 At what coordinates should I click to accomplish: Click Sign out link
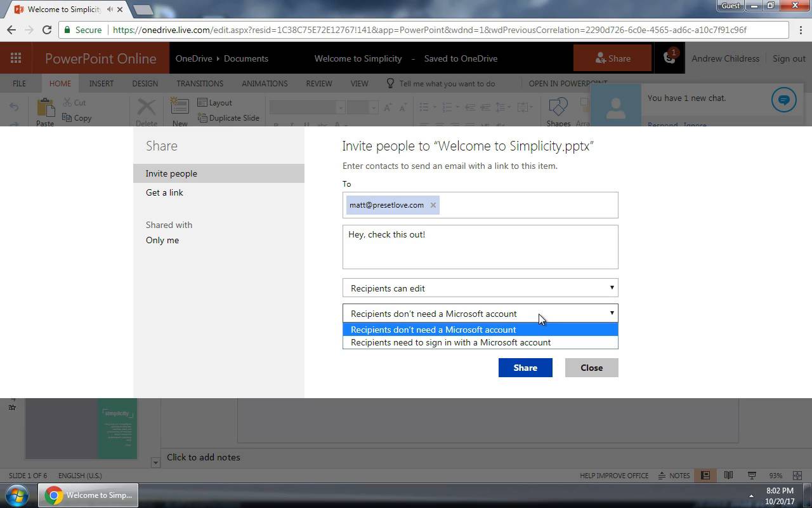[x=789, y=58]
